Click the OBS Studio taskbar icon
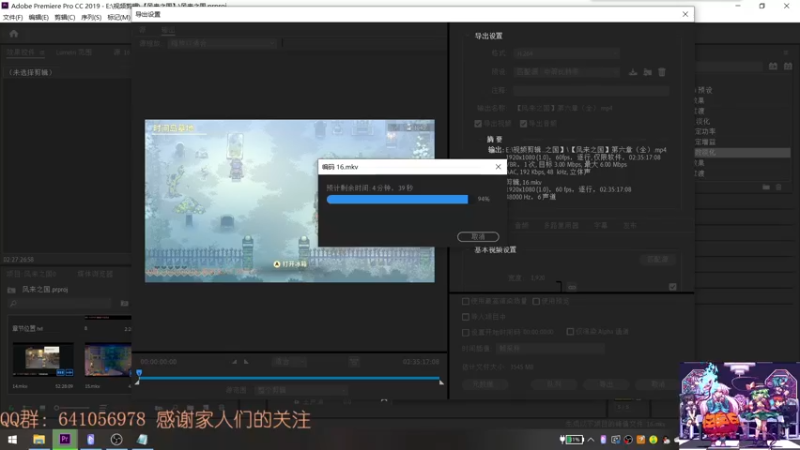The image size is (800, 450). click(x=116, y=439)
